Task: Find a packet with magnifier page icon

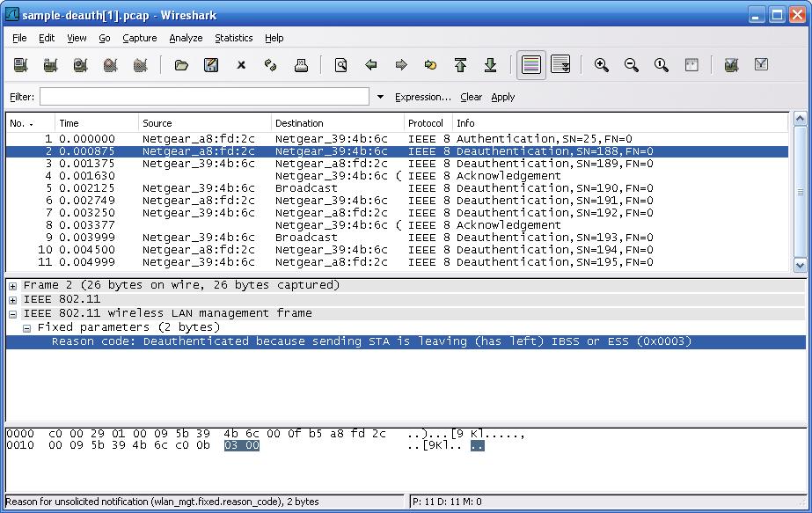Action: tap(340, 65)
